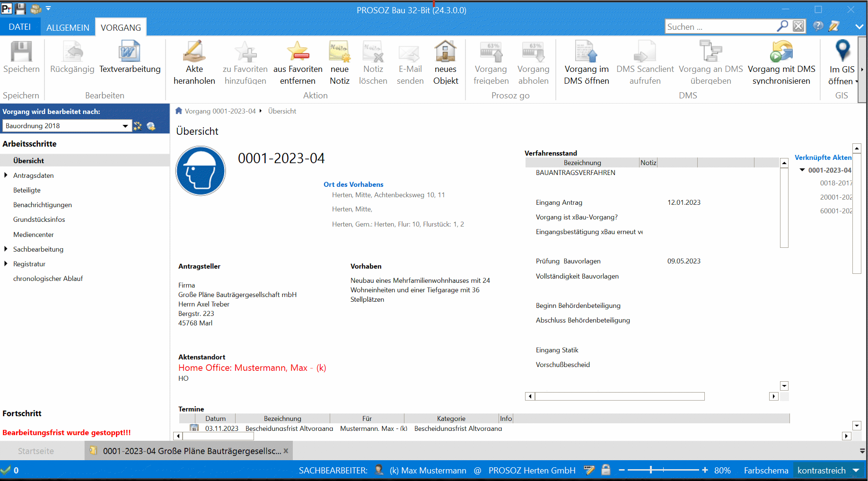Click Akte heranholen icon
Image resolution: width=868 pixels, height=481 pixels.
click(194, 52)
